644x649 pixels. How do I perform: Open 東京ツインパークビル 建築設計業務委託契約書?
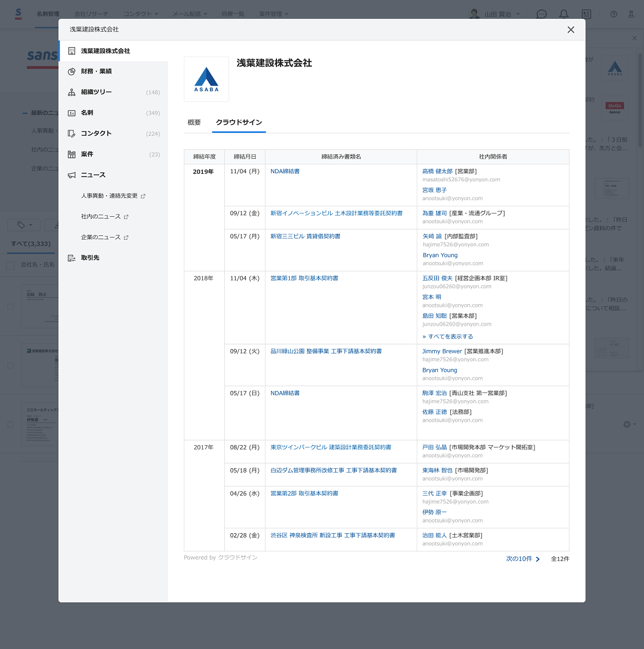[331, 447]
